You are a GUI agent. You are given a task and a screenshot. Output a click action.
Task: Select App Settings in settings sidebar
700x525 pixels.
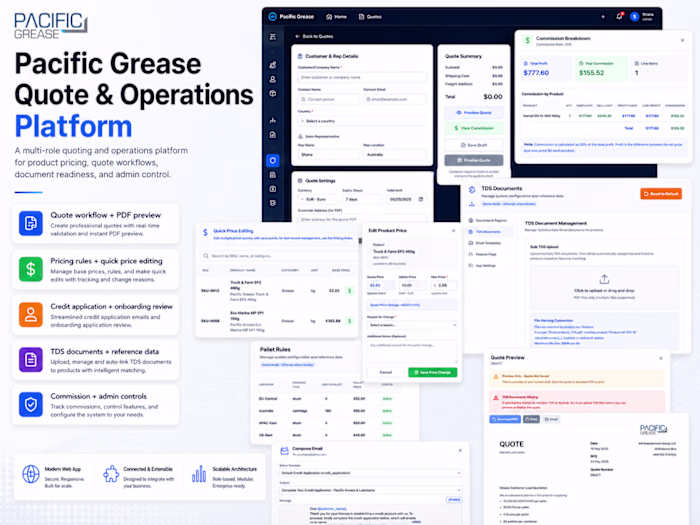tap(482, 266)
